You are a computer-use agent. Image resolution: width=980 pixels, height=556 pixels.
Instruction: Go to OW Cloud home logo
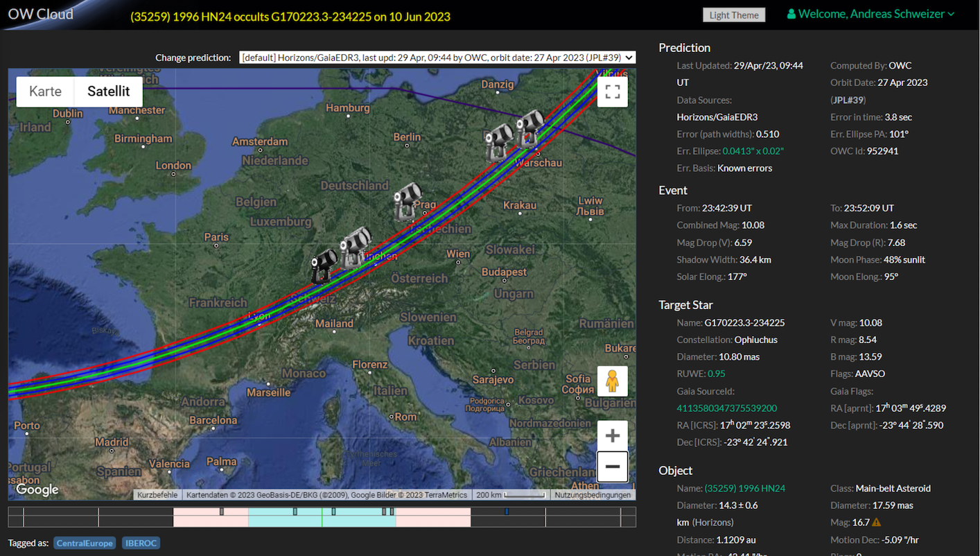40,14
